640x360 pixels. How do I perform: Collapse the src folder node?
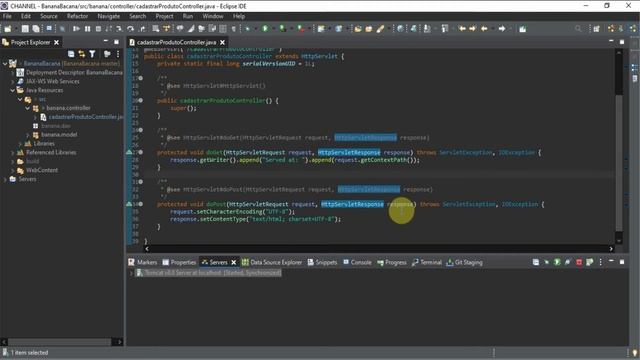[x=20, y=99]
